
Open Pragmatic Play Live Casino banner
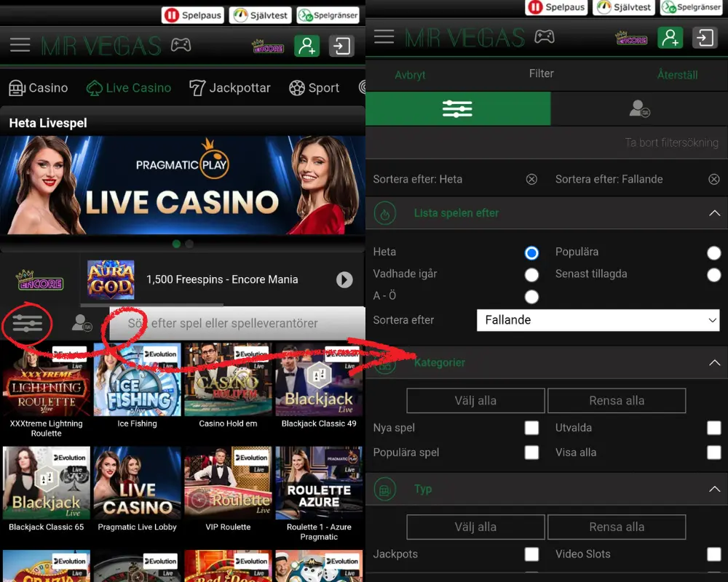click(x=183, y=186)
